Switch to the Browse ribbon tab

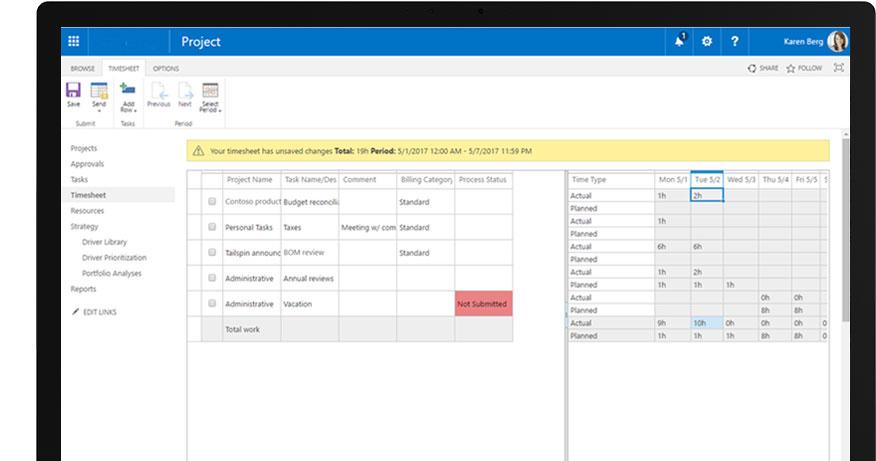[83, 68]
